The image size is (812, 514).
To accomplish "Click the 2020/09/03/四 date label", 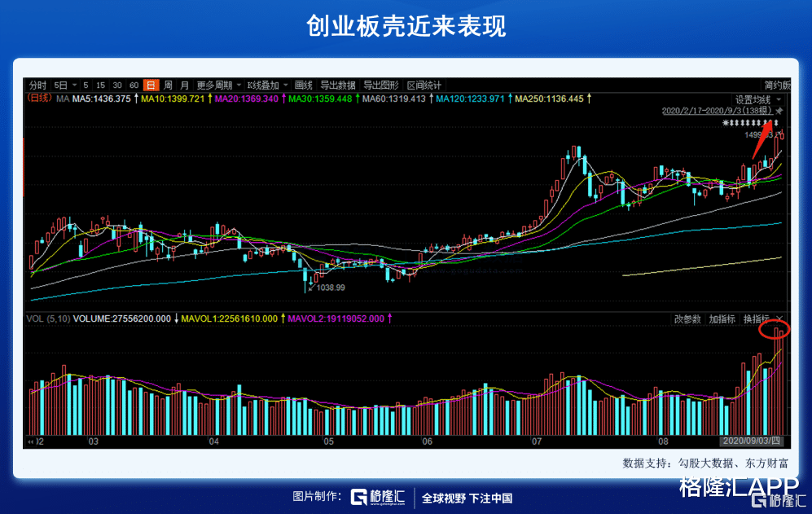I will 752,441.
